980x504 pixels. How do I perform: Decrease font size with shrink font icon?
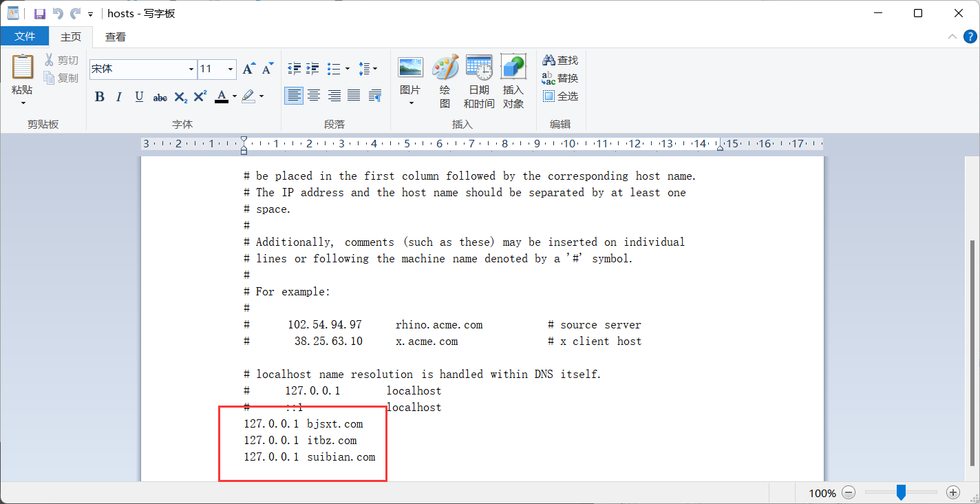point(268,69)
